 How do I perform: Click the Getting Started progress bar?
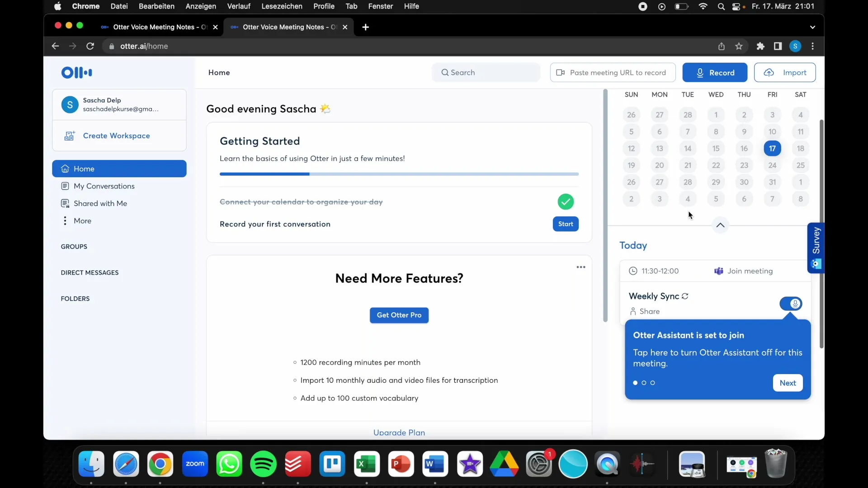tap(399, 174)
